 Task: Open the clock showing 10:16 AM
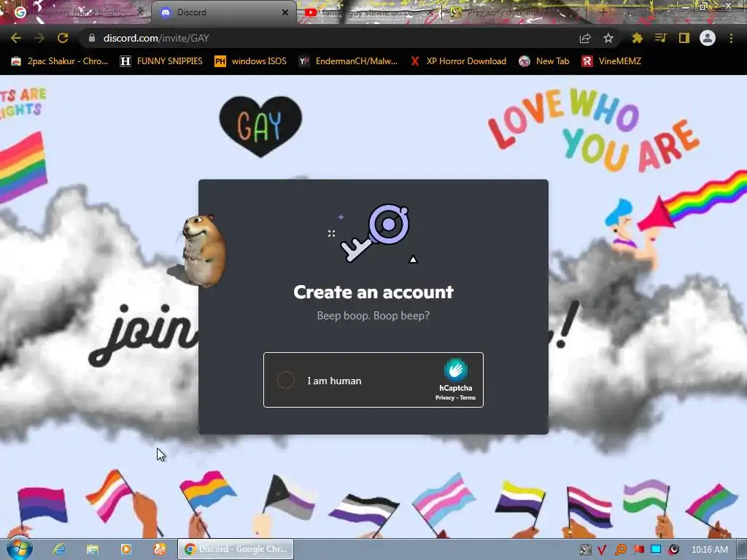coord(710,550)
